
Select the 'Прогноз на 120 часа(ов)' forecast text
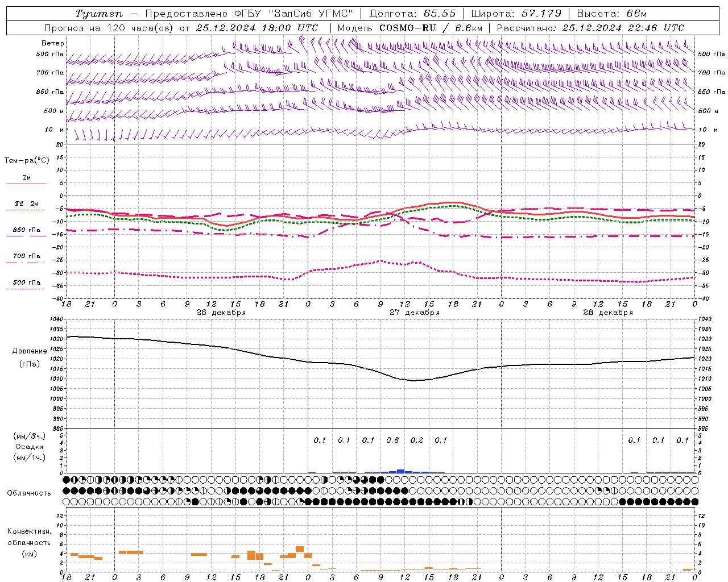tap(109, 28)
